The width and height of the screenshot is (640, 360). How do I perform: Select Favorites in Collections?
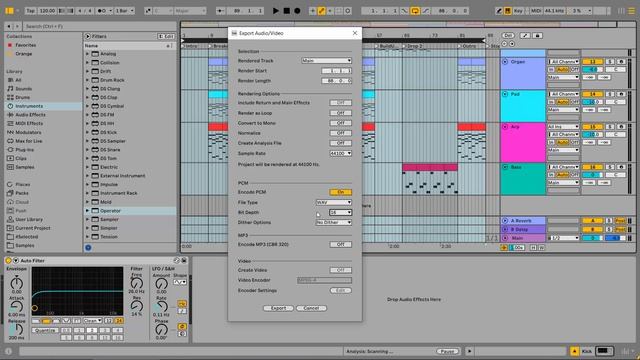(25, 45)
